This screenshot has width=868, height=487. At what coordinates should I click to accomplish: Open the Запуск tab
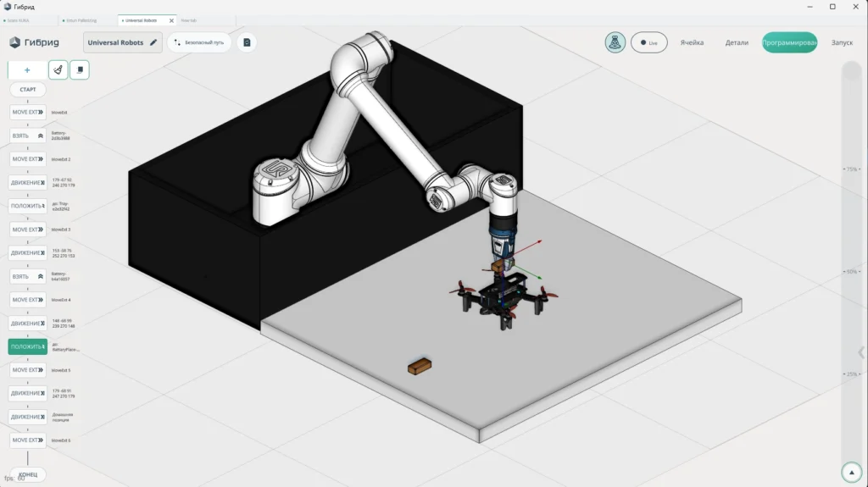(x=842, y=42)
